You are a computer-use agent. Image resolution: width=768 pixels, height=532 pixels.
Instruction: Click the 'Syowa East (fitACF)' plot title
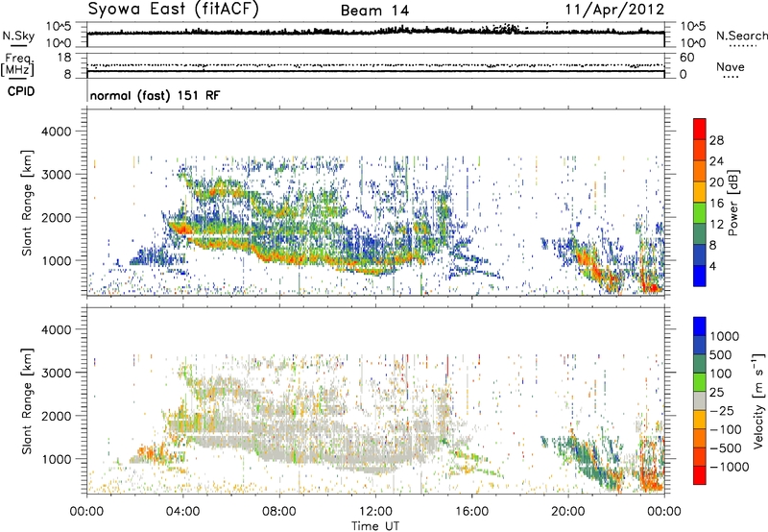pos(174,10)
